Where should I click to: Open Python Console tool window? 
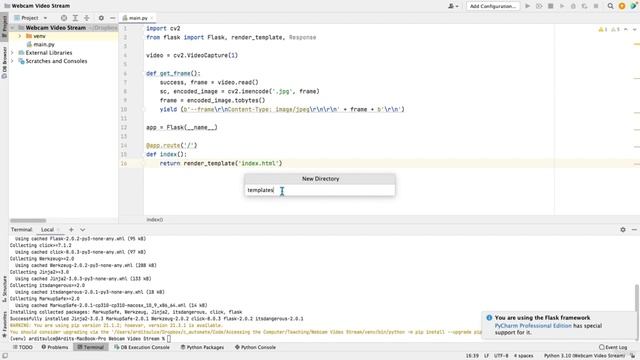(x=255, y=347)
